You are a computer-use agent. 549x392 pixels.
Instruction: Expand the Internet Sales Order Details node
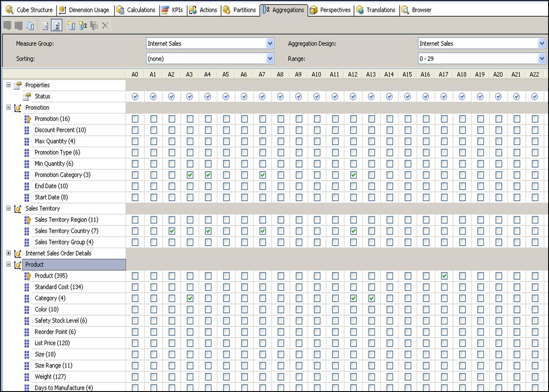point(8,253)
